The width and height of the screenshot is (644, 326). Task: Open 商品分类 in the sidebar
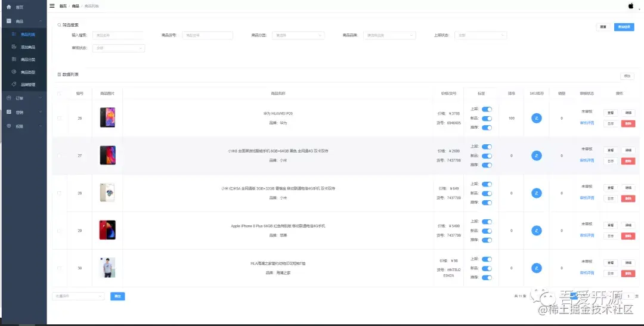[x=23, y=60]
